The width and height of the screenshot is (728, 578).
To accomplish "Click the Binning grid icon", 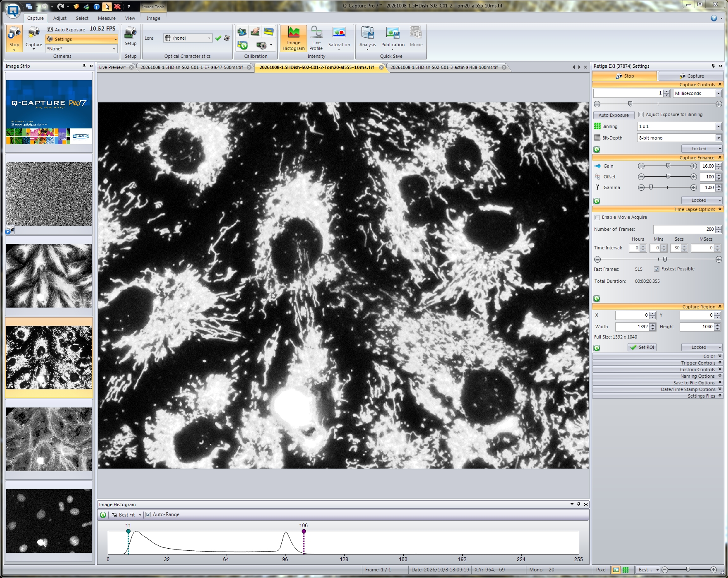I will 597,126.
